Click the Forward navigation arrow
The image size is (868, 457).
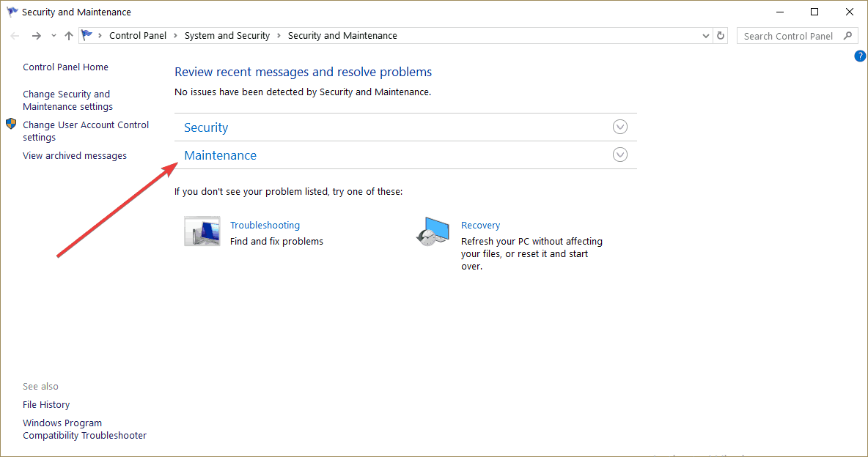coord(37,36)
